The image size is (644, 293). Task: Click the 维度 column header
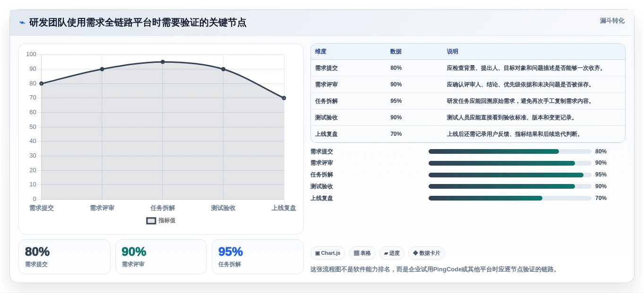[321, 52]
